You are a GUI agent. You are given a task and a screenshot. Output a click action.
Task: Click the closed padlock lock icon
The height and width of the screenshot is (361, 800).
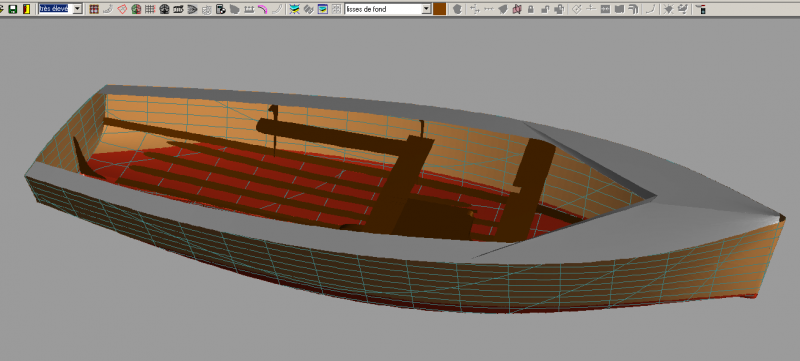tap(531, 9)
